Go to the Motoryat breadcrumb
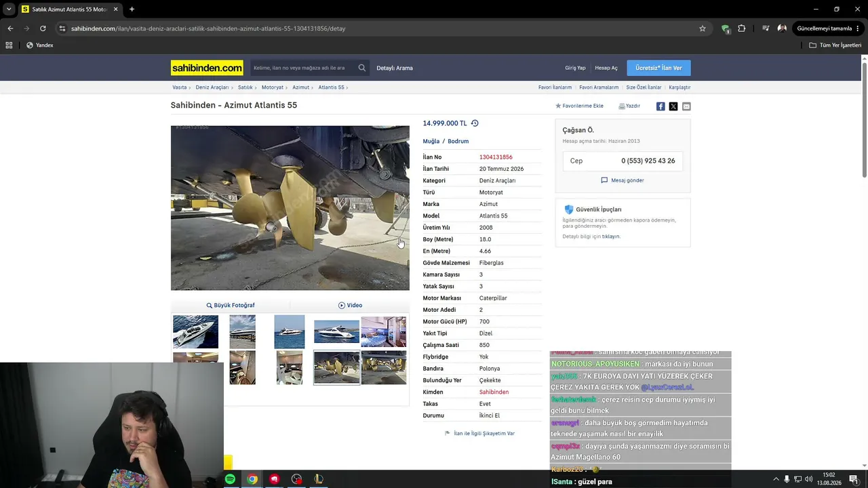This screenshot has height=488, width=868. click(273, 87)
